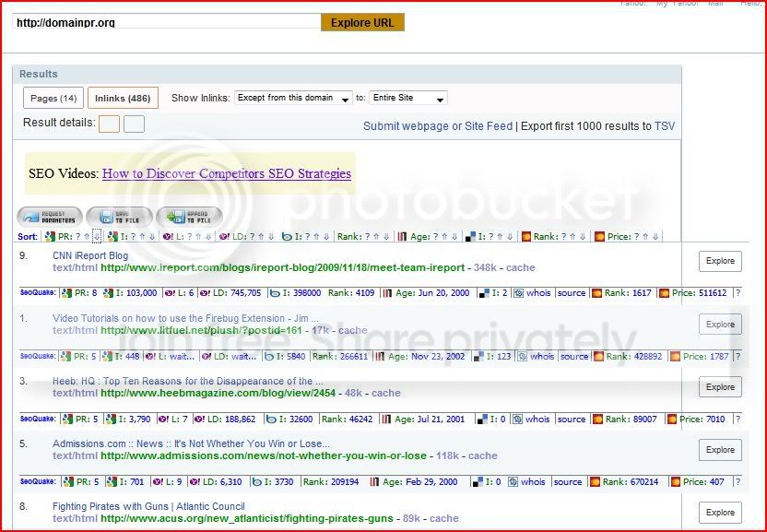Sort Yahoo L links descending arrow
This screenshot has height=532, width=767.
(x=208, y=237)
